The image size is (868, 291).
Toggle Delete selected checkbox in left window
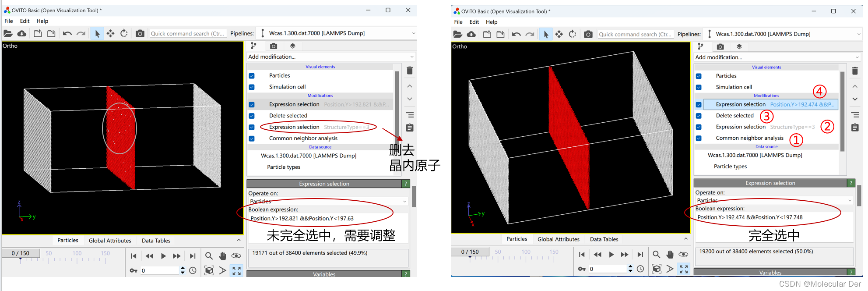point(252,116)
